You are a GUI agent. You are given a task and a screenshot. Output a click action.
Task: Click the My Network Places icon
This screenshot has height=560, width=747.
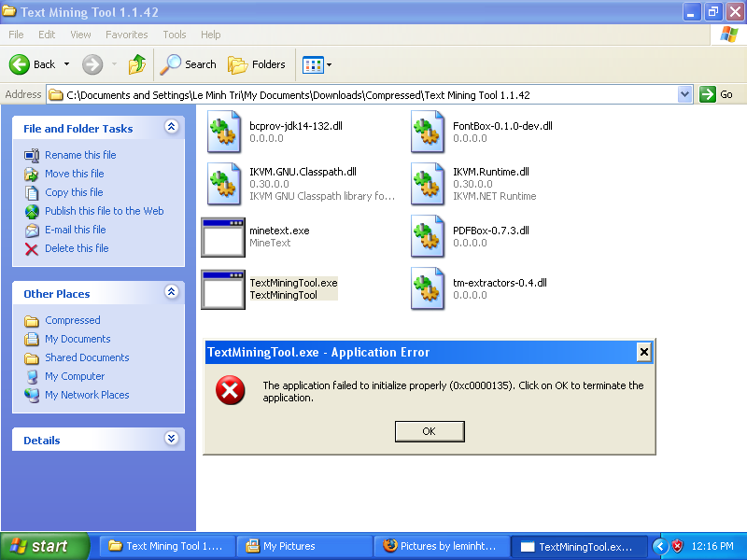click(32, 395)
